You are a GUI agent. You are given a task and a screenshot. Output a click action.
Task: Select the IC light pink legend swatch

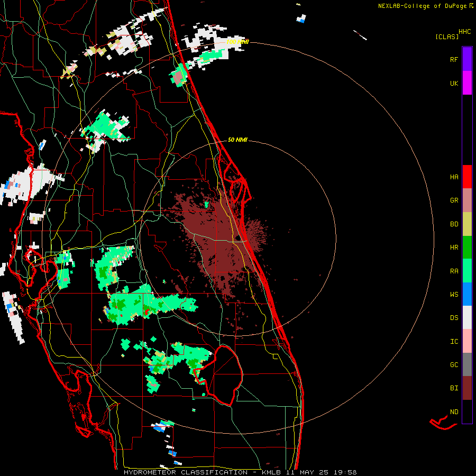(x=467, y=341)
